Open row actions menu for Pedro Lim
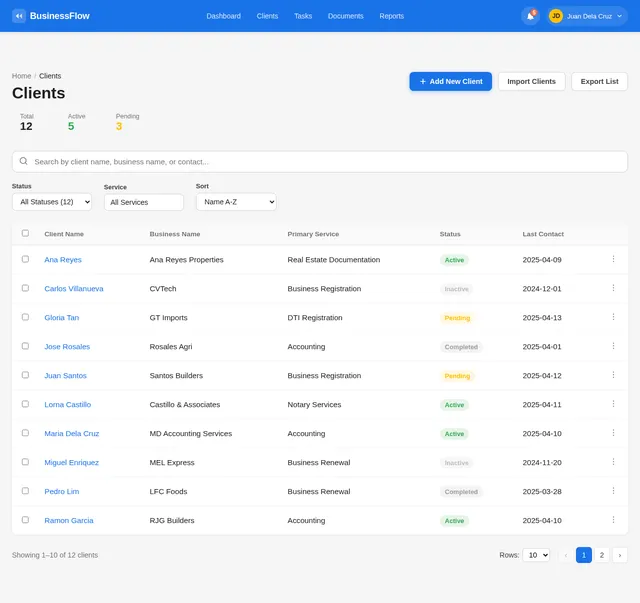 [613, 491]
